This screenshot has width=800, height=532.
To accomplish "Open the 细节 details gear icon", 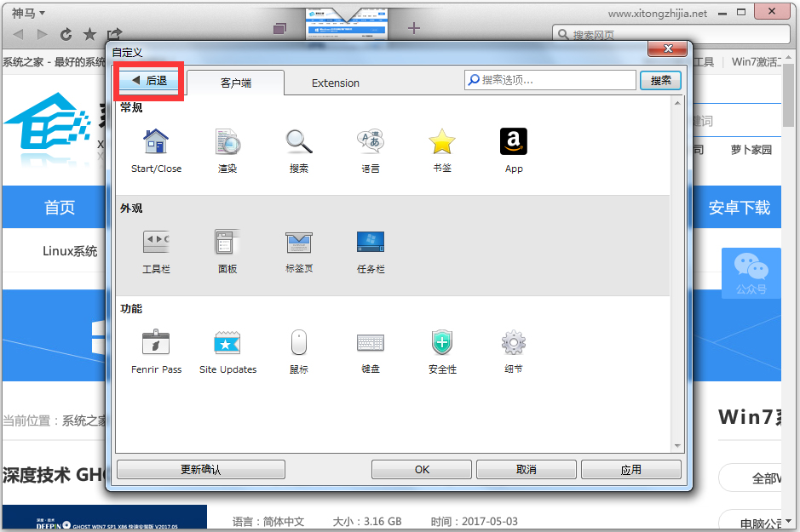I will tap(513, 342).
